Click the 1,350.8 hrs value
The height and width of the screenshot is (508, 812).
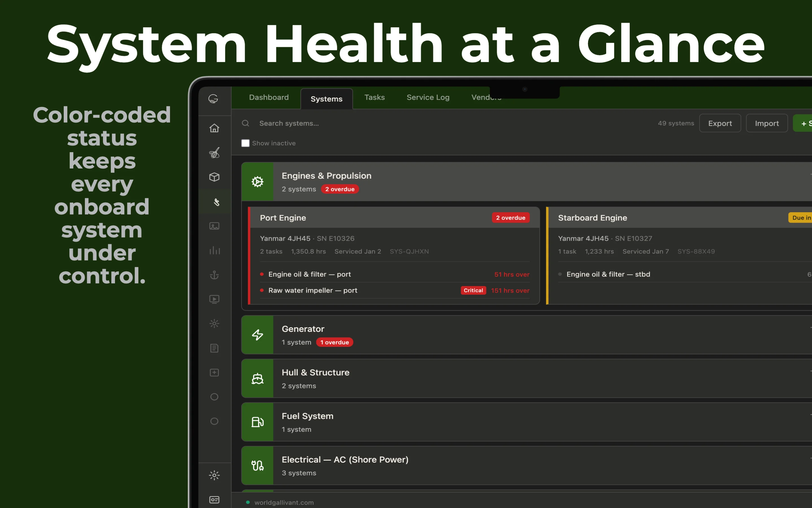[308, 251]
